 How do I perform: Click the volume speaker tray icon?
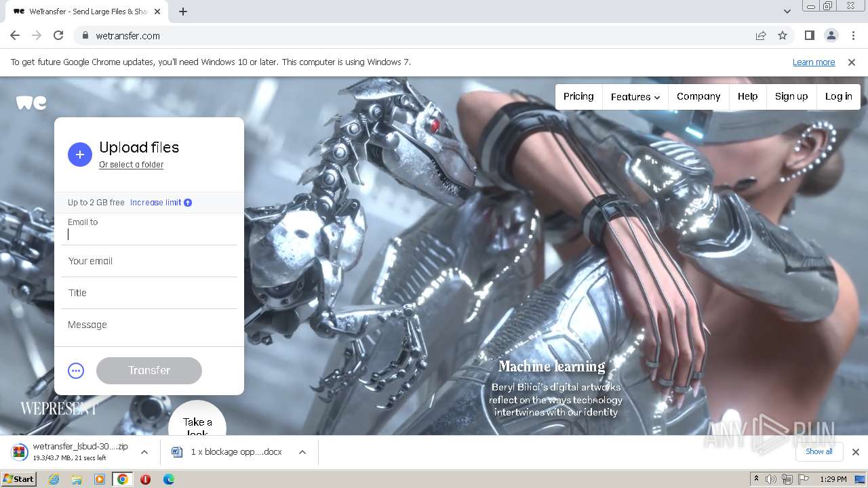771,479
